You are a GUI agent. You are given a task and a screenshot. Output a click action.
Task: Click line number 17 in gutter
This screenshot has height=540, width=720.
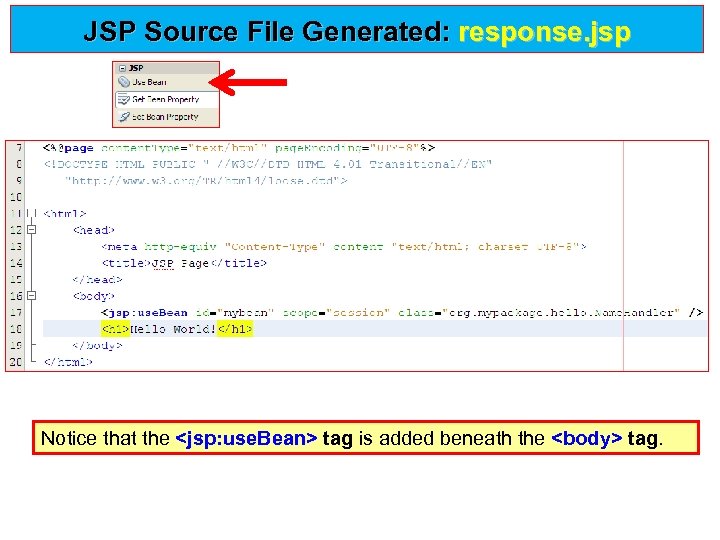tap(16, 313)
